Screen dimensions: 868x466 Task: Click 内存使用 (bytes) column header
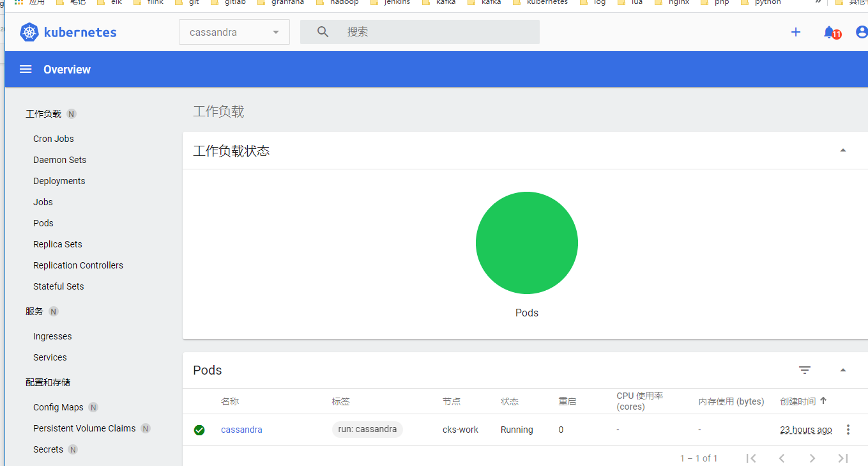pos(731,401)
